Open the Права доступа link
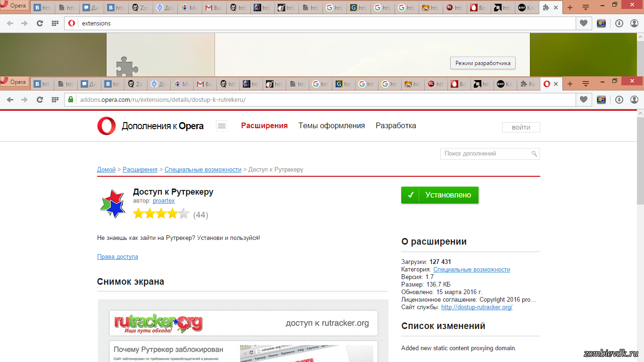 pos(117,256)
